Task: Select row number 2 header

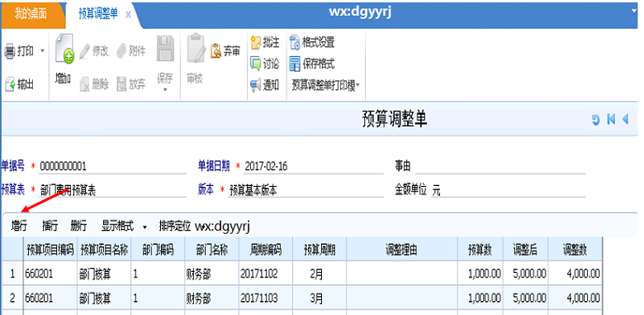Action: tap(12, 298)
